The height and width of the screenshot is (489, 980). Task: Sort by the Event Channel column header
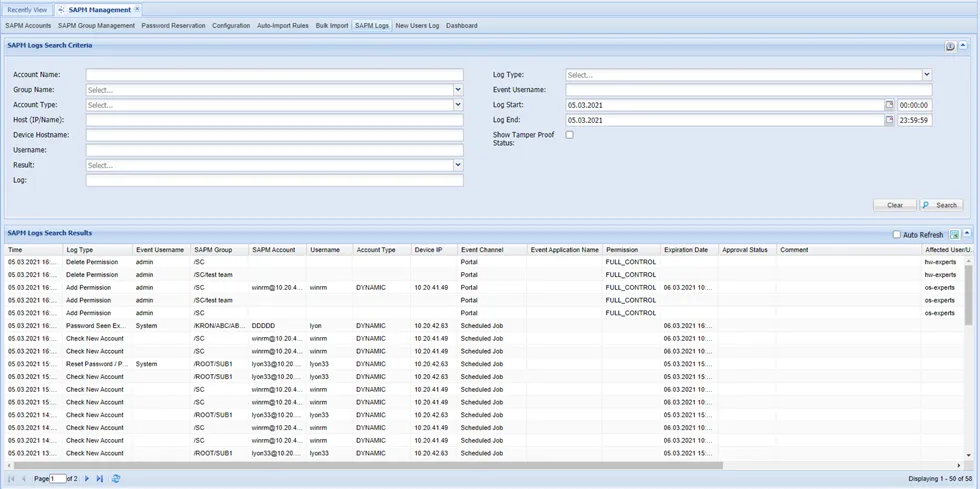click(x=492, y=250)
